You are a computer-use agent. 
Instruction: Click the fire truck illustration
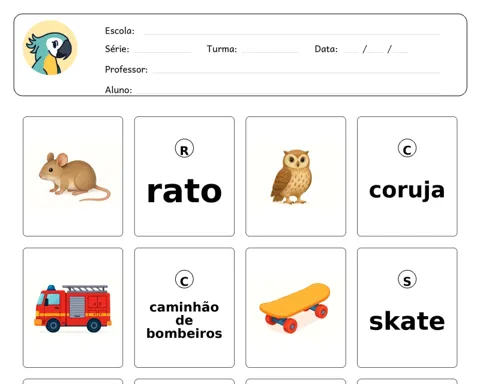73,309
